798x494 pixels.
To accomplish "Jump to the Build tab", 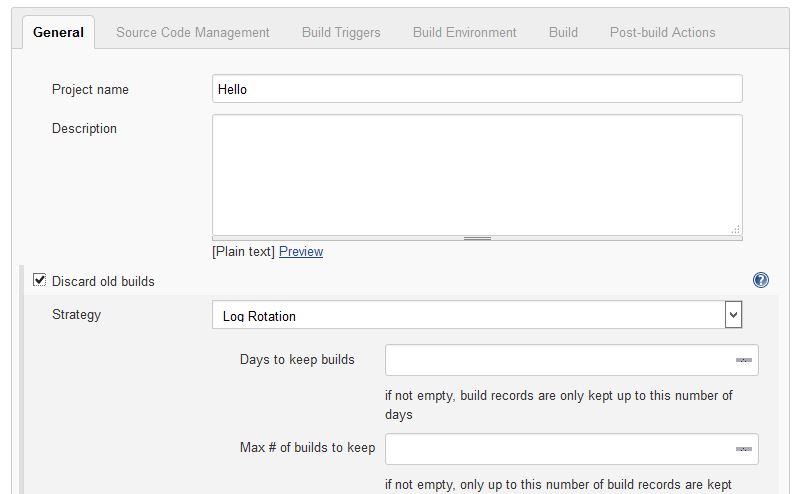I will (x=563, y=32).
